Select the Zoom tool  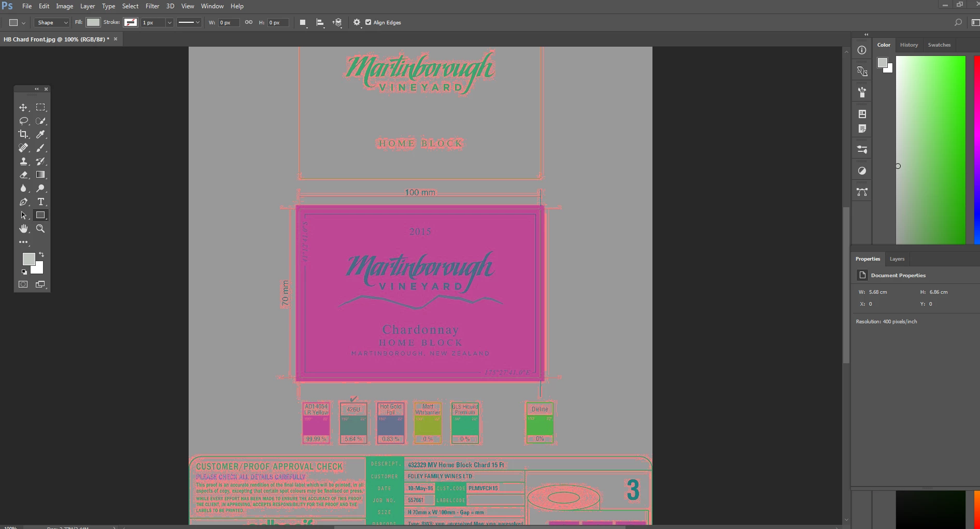tap(40, 228)
